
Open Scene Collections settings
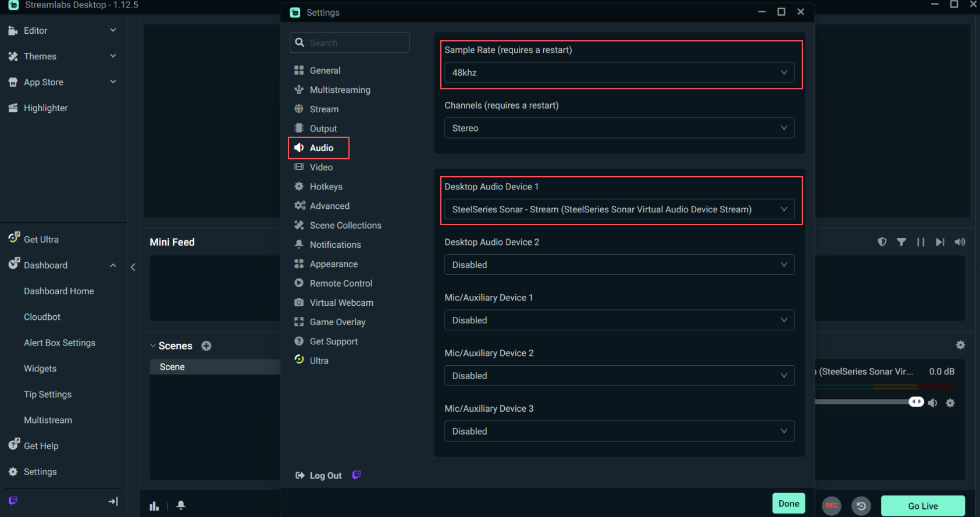[x=345, y=225]
